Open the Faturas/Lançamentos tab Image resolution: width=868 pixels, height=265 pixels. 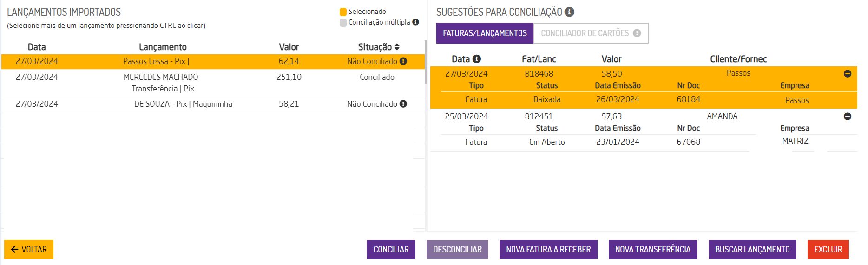coord(485,33)
